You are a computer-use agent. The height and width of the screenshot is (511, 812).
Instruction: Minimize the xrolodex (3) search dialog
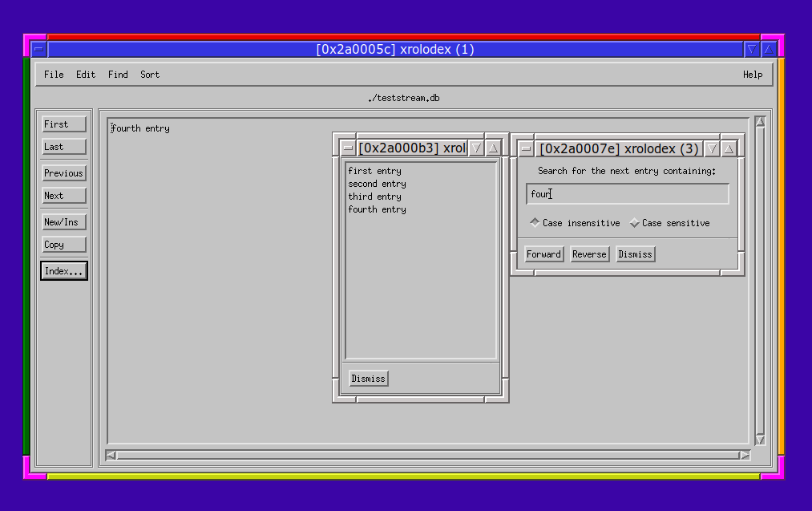(712, 148)
